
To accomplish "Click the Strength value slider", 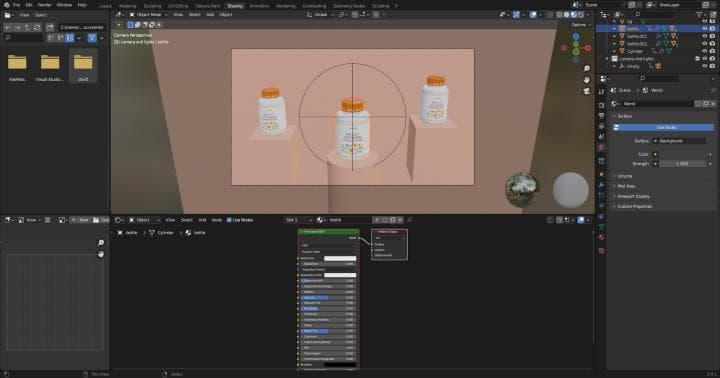I will pyautogui.click(x=682, y=164).
